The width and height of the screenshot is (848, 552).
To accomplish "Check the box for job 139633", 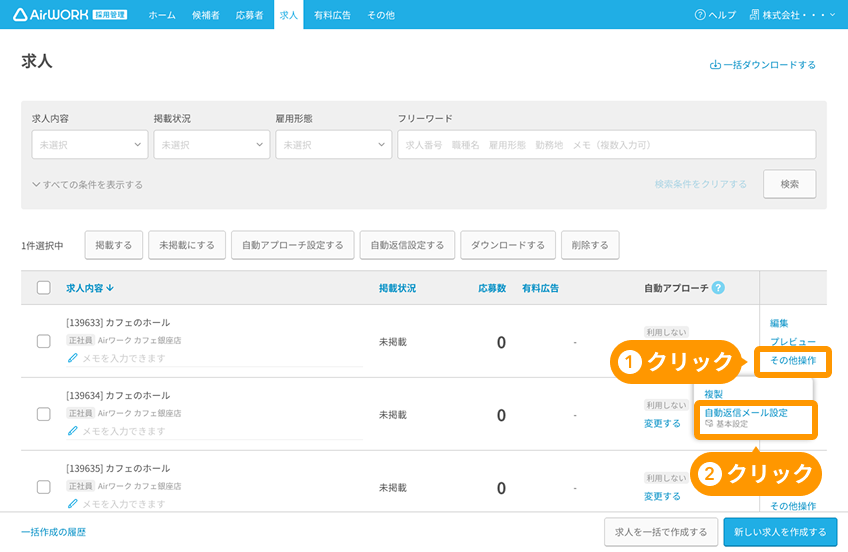I will 44,341.
